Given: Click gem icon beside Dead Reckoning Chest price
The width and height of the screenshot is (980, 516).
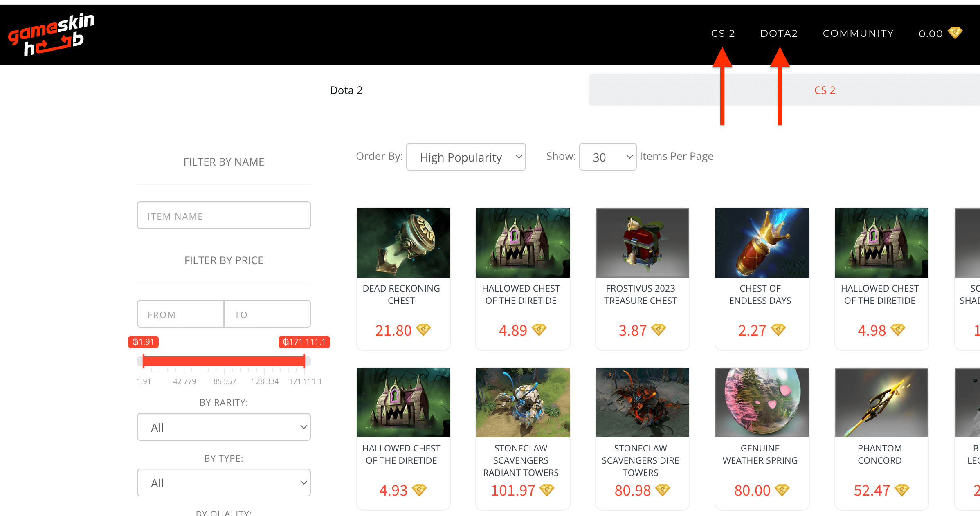Looking at the screenshot, I should click(423, 330).
